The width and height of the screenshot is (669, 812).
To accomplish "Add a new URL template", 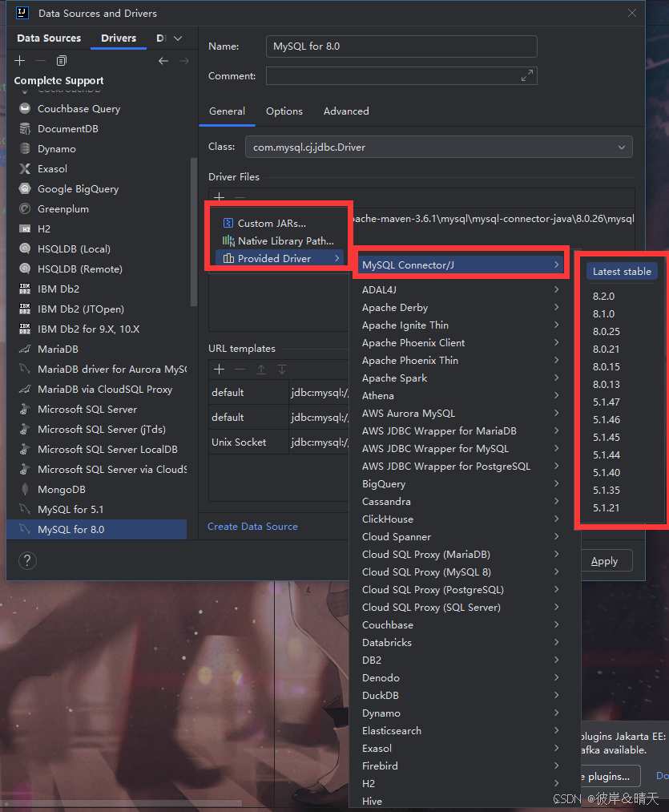I will [219, 370].
